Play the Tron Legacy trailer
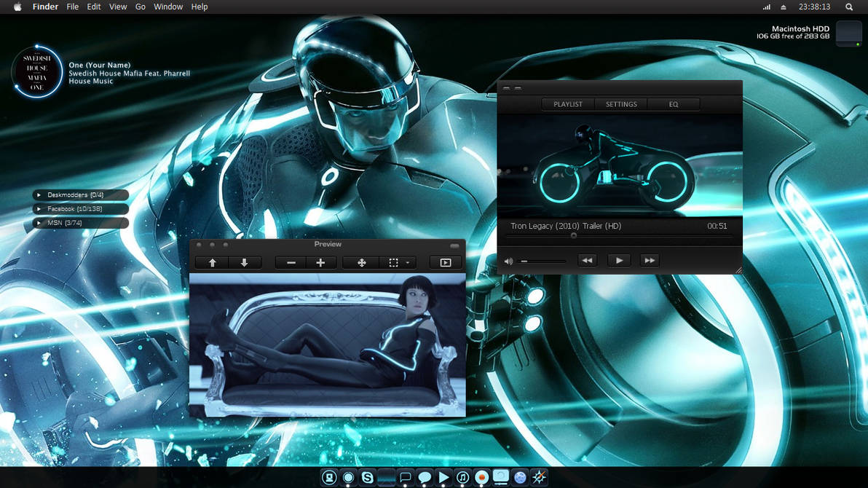Viewport: 868px width, 488px height. tap(619, 260)
